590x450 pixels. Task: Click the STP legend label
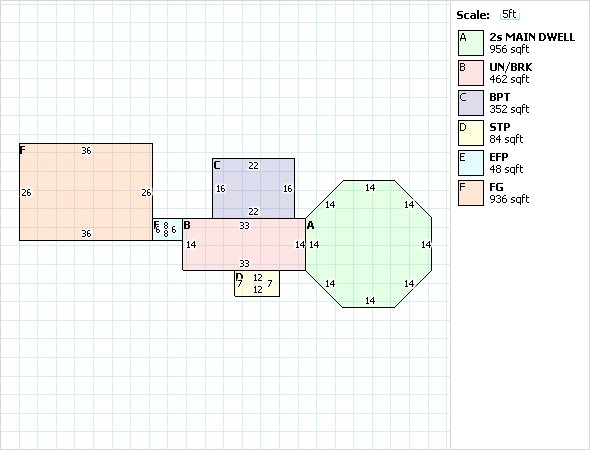500,127
